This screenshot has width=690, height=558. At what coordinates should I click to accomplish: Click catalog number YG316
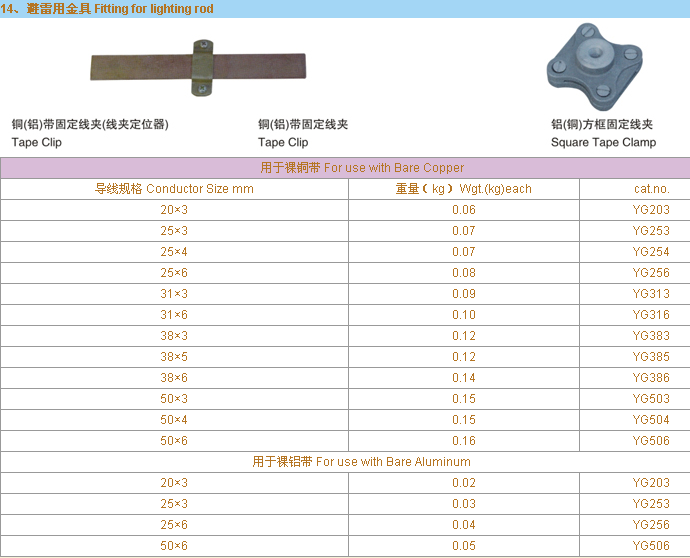click(x=651, y=315)
